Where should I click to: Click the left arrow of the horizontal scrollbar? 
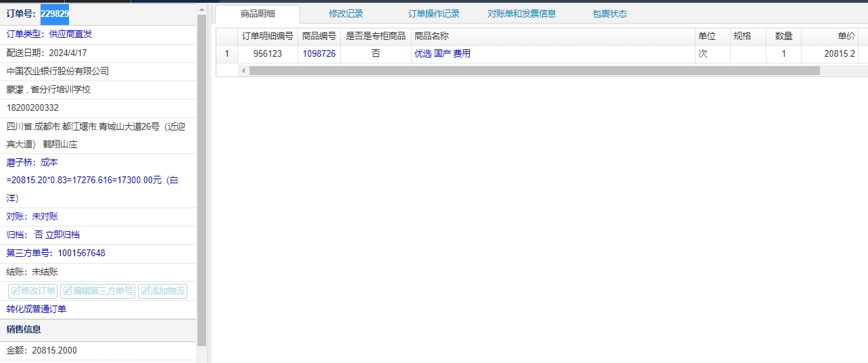tap(243, 70)
